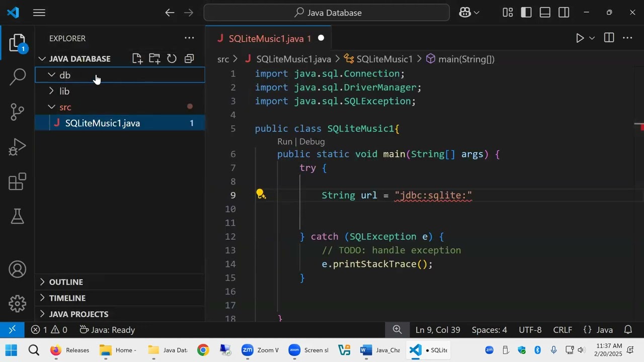Open the hamburger application menu
Viewport: 644px width, 362px height.
click(39, 13)
